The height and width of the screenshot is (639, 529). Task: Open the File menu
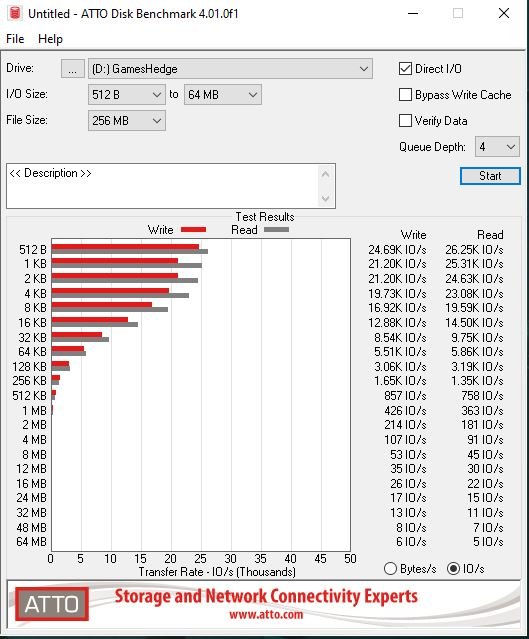point(15,39)
